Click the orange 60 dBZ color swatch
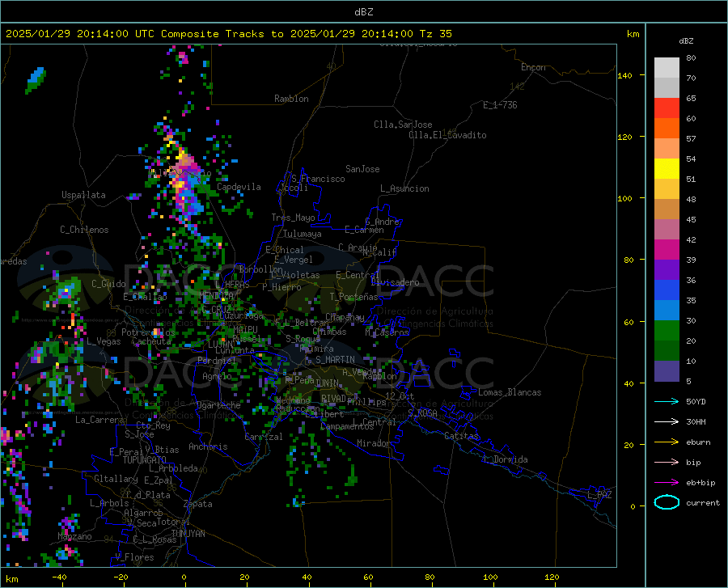This screenshot has height=588, width=728. tap(667, 129)
